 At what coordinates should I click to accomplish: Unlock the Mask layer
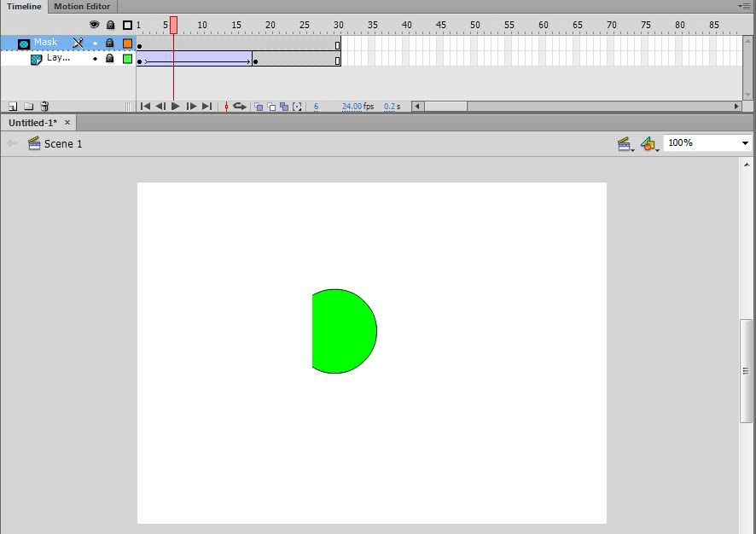pos(108,42)
